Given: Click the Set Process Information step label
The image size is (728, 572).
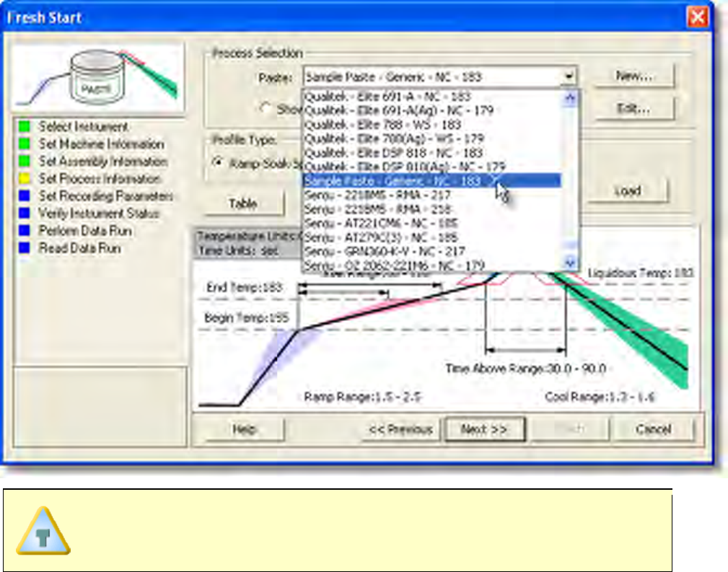Looking at the screenshot, I should 100,178.
